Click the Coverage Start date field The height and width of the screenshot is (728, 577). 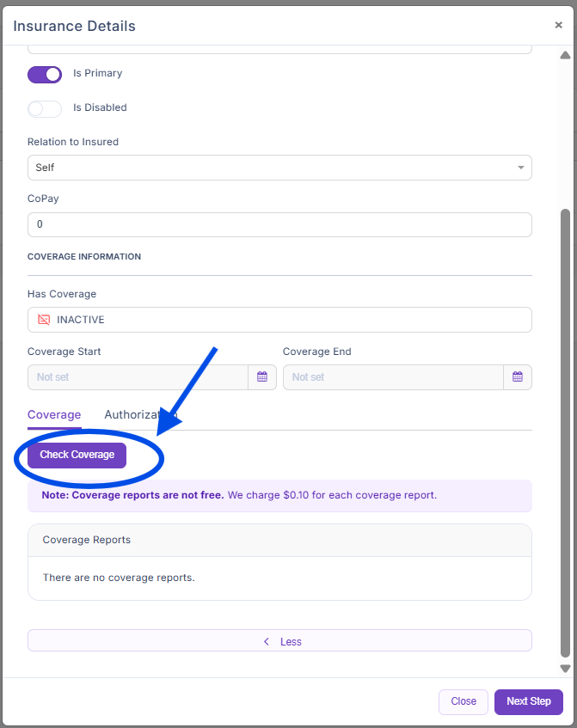point(139,377)
